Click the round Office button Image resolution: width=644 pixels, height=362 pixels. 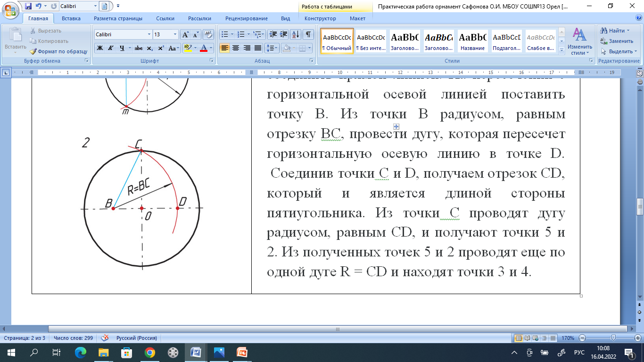(x=10, y=9)
